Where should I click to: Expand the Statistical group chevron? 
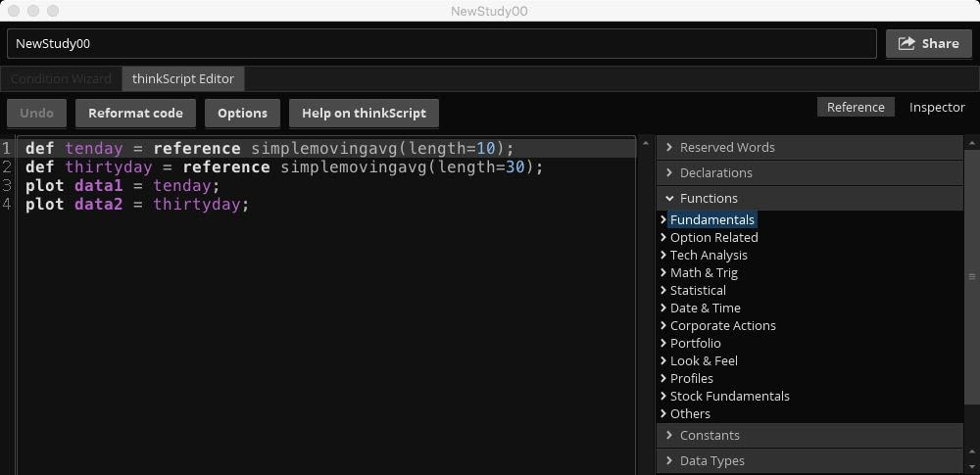(x=663, y=290)
